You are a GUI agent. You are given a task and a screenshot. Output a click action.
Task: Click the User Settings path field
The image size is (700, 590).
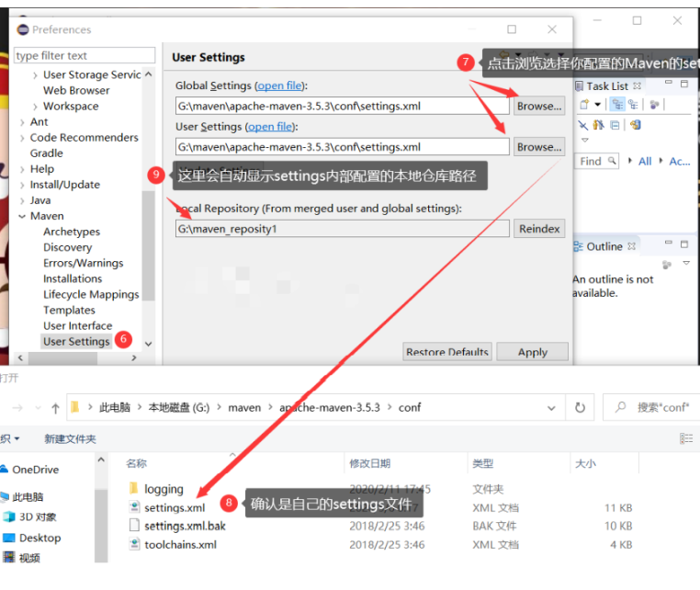point(342,147)
